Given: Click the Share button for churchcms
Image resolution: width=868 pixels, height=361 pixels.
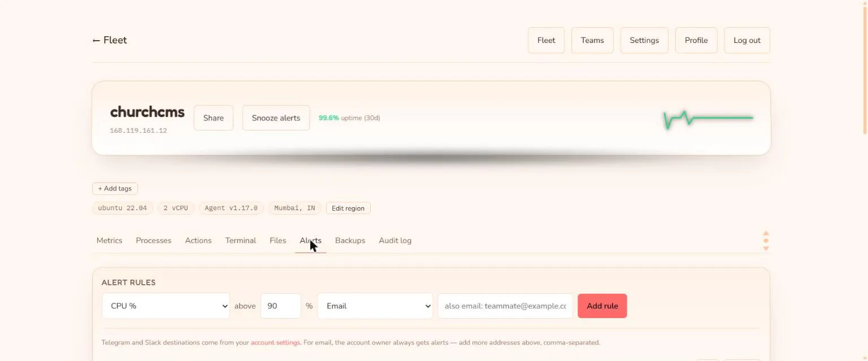Looking at the screenshot, I should click(214, 118).
